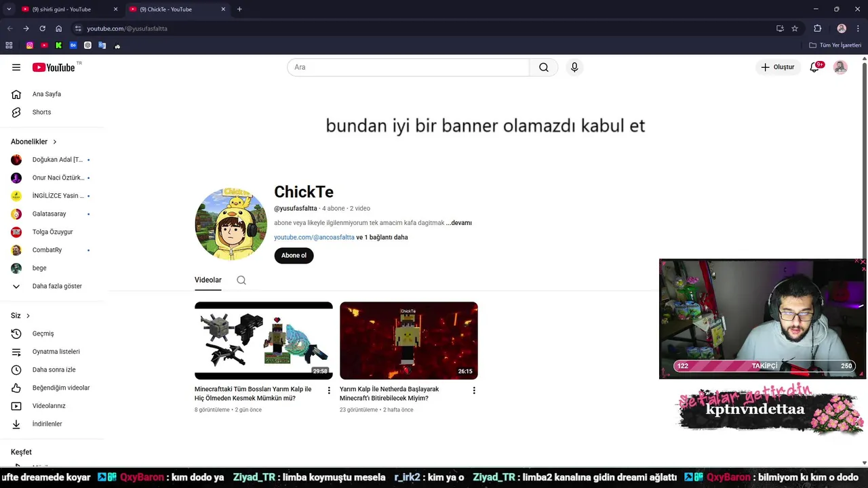
Task: Open the Google Translate bookmark icon
Action: [x=102, y=45]
